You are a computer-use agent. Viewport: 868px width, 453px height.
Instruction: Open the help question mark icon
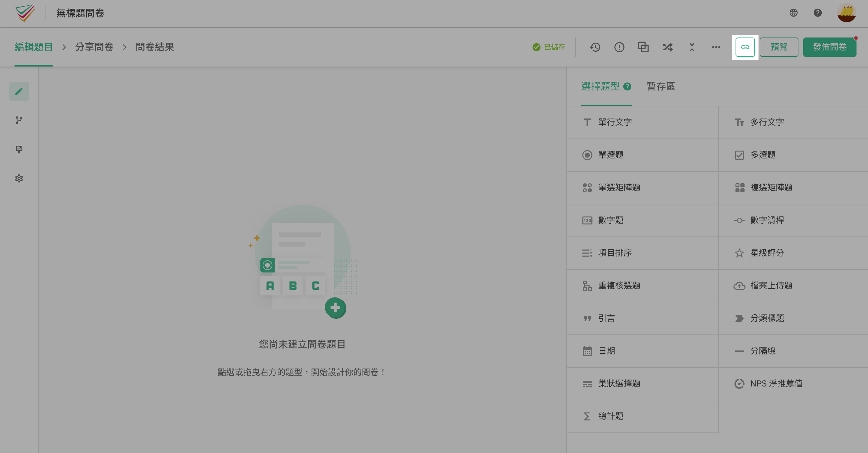817,13
